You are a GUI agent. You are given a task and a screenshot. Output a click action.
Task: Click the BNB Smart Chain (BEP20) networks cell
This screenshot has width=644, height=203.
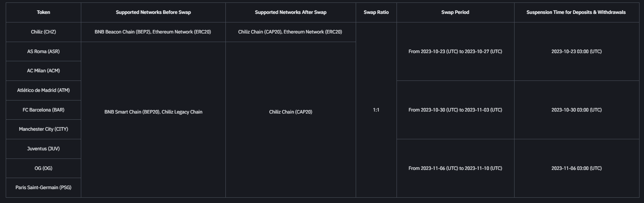[153, 112]
